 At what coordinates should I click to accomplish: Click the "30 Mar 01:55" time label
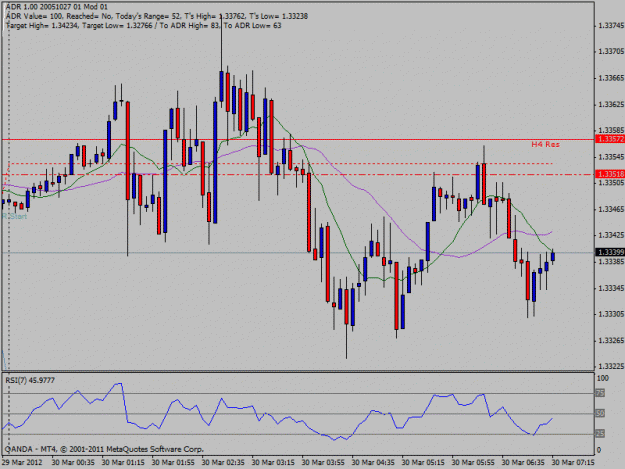(x=173, y=462)
